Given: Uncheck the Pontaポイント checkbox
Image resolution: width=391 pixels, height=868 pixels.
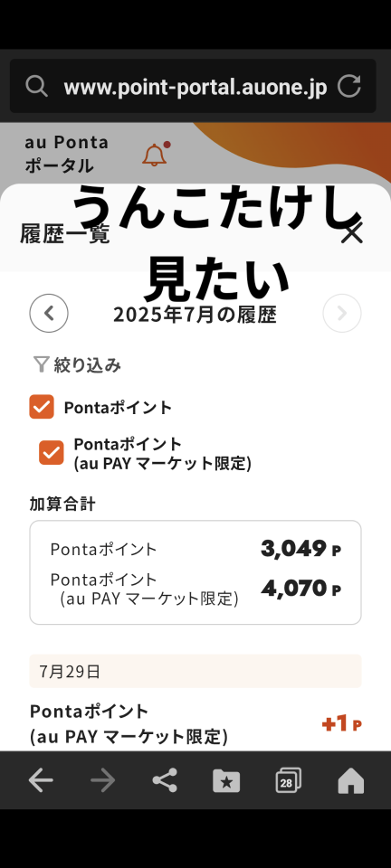Looking at the screenshot, I should 42,407.
